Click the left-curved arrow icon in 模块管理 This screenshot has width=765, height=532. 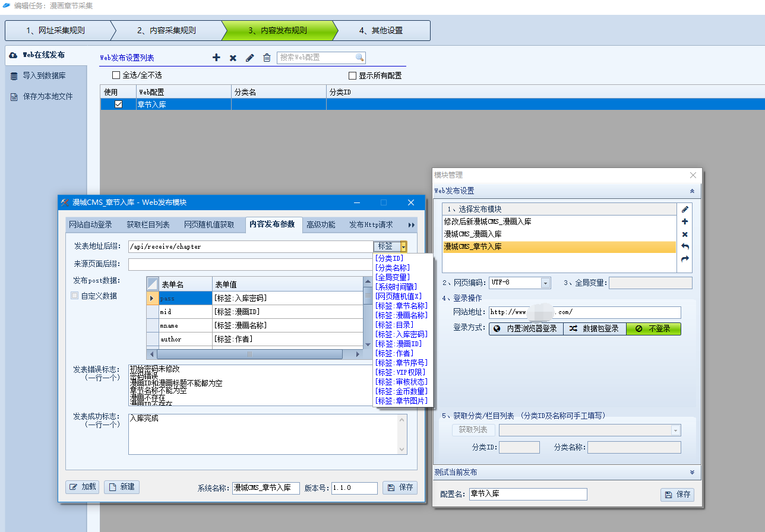pyautogui.click(x=685, y=246)
